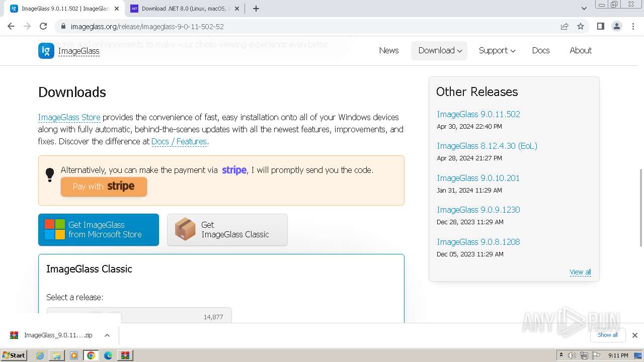The height and width of the screenshot is (362, 644).
Task: Follow the ImageGlass Store link
Action: (x=69, y=117)
